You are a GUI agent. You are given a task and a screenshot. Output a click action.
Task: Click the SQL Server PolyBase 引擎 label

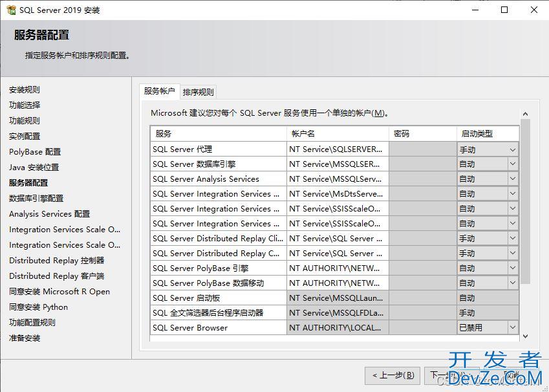click(x=200, y=268)
